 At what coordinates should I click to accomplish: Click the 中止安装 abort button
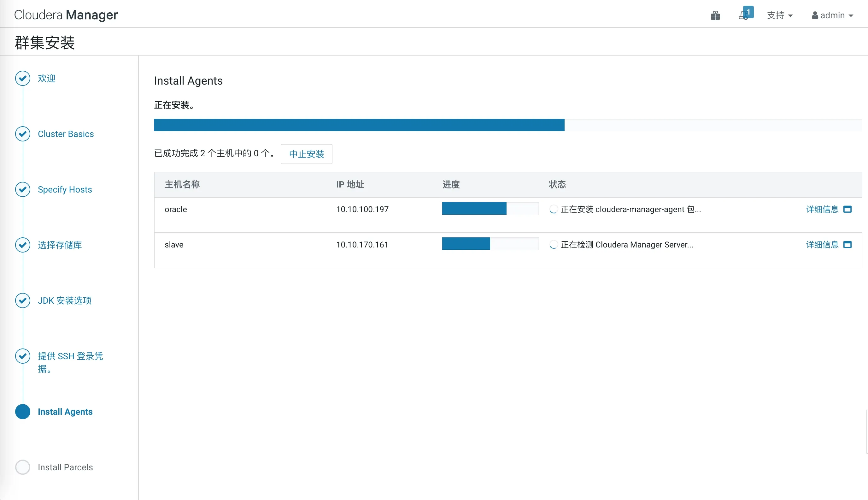pyautogui.click(x=306, y=154)
